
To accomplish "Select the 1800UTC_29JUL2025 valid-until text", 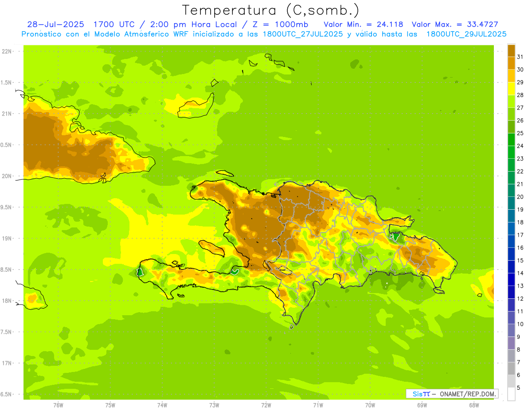I will (466, 34).
